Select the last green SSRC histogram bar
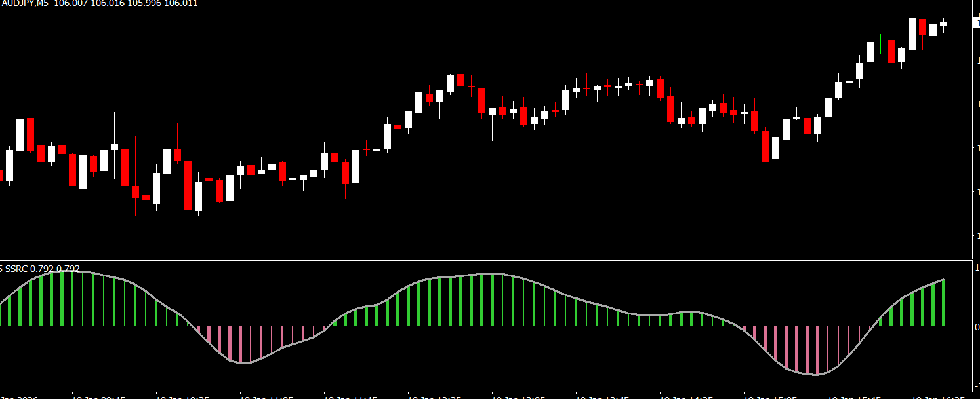Viewport: 980px width, 399px height. (943, 303)
